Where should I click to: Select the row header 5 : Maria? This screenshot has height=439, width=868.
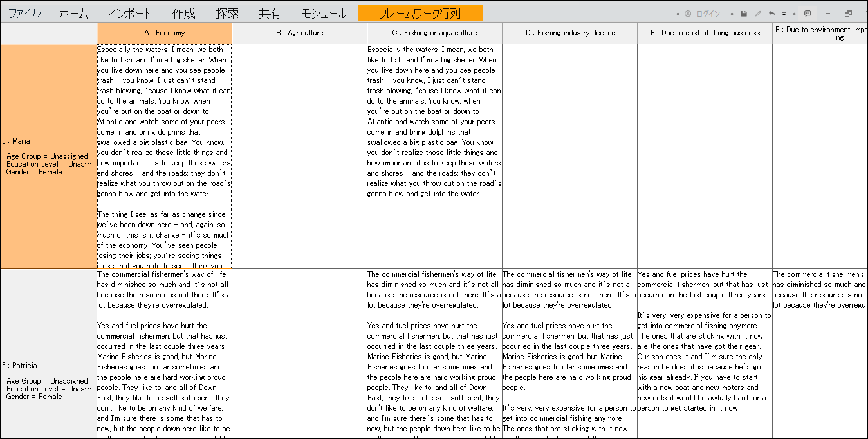(48, 156)
